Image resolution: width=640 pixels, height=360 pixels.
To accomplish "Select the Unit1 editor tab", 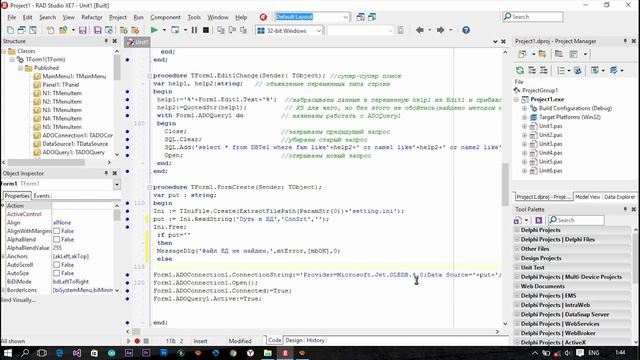I will coord(138,42).
